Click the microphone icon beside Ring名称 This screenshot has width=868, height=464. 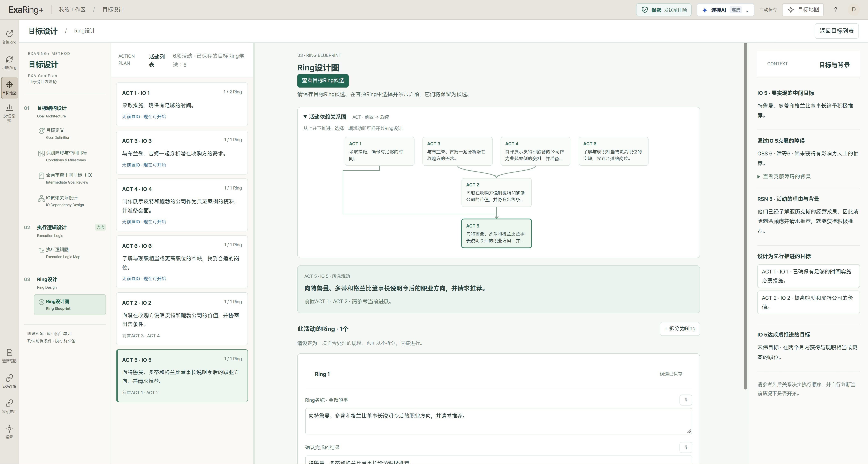tap(686, 400)
